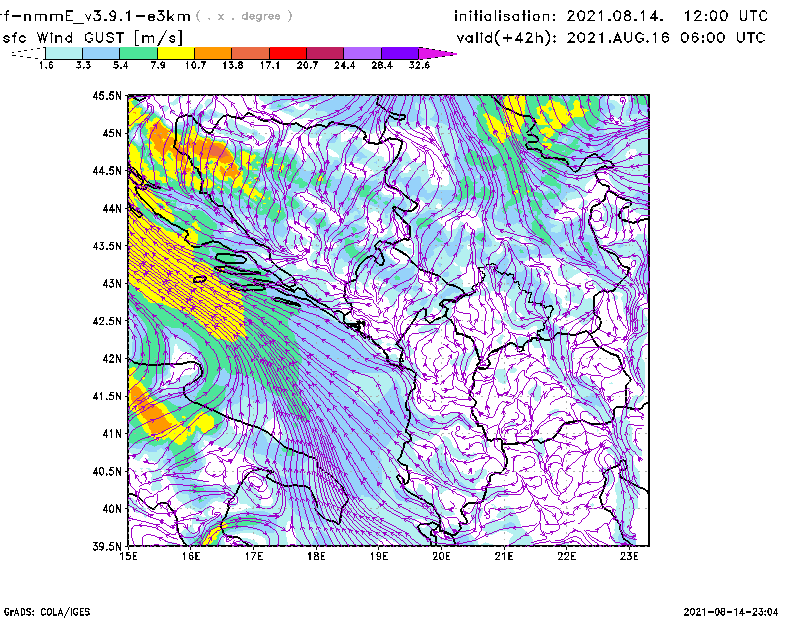Image resolution: width=800 pixels, height=618 pixels.
Task: Click the 40.5N latitude label
Action: 107,471
